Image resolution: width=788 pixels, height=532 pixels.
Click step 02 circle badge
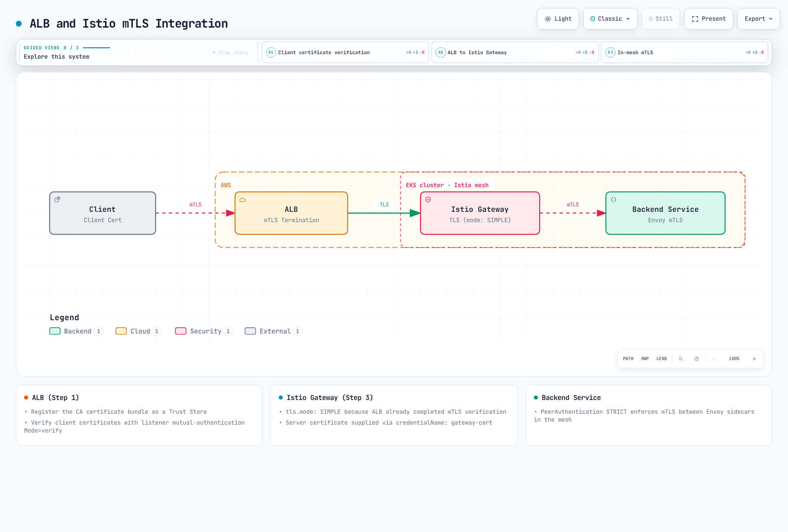coord(441,52)
